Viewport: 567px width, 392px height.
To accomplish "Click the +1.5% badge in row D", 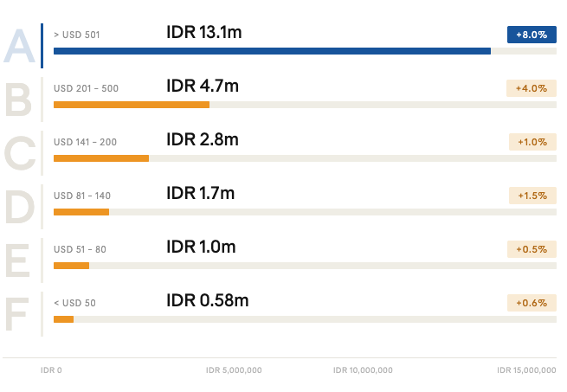I will tap(532, 196).
